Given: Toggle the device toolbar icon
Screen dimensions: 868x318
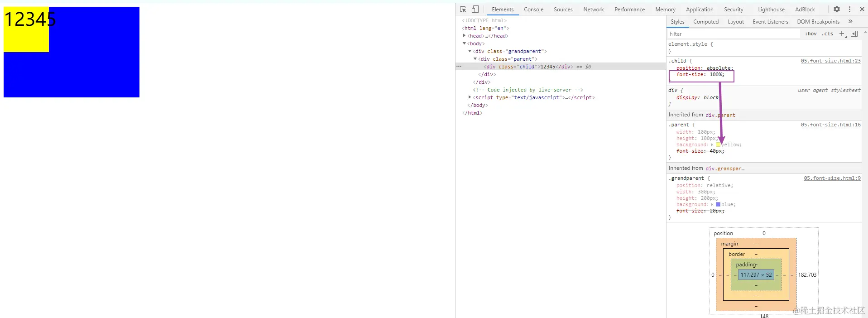Looking at the screenshot, I should (x=475, y=9).
